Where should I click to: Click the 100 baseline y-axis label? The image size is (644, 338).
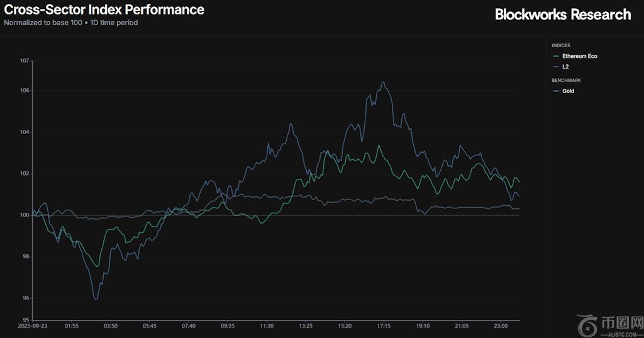pyautogui.click(x=25, y=215)
